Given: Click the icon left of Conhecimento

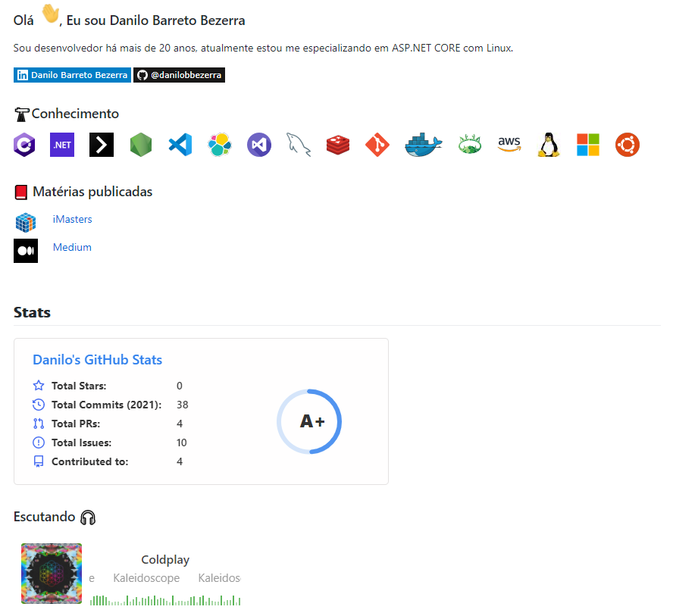Looking at the screenshot, I should pos(21,114).
